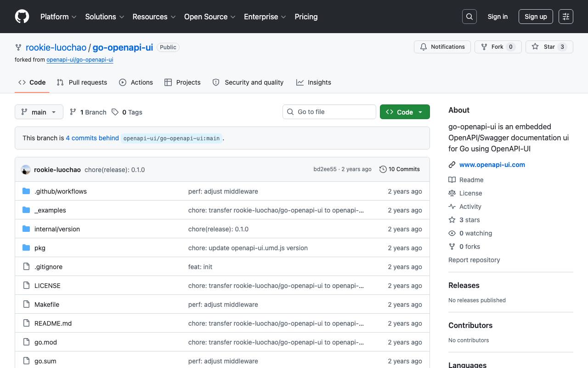Viewport: 588px width, 368px height.
Task: Click the bell icon in Notifications button
Action: click(x=424, y=47)
